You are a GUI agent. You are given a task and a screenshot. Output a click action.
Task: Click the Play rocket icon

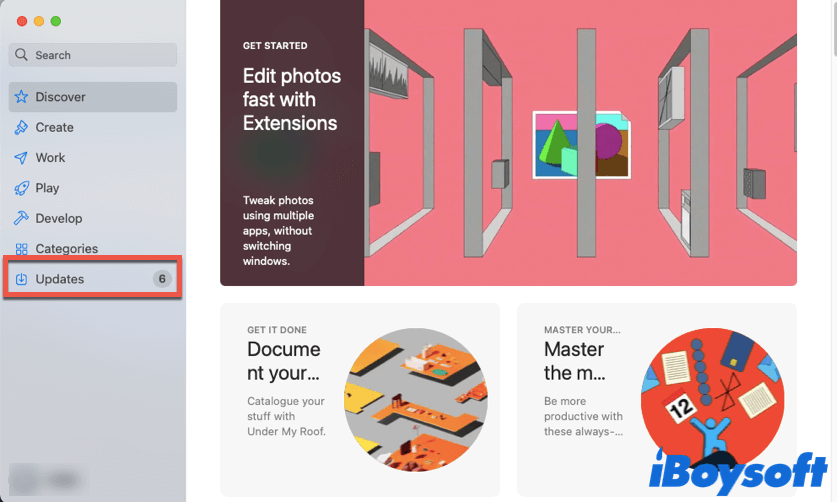pyautogui.click(x=21, y=188)
